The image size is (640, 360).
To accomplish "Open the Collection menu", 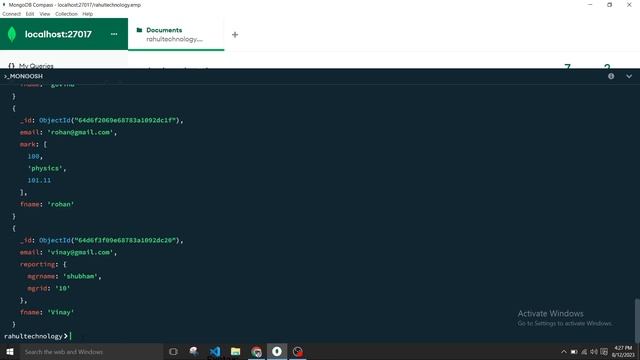I will (66, 14).
